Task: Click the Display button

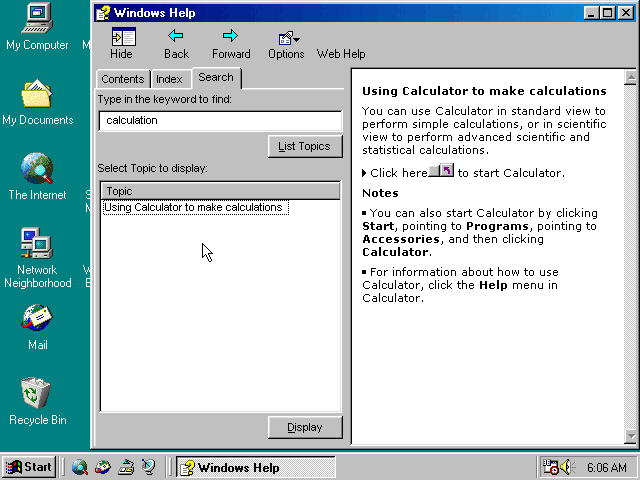Action: [305, 427]
